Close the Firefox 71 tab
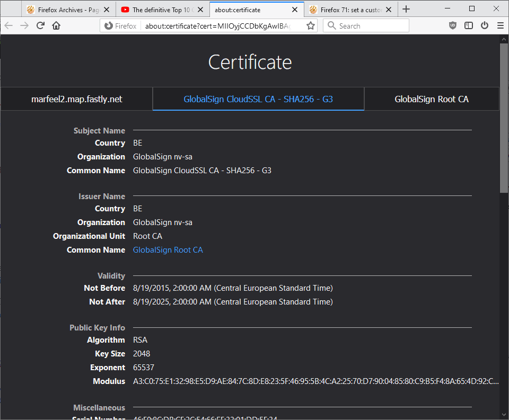Screen dimensions: 509x420 [389, 10]
